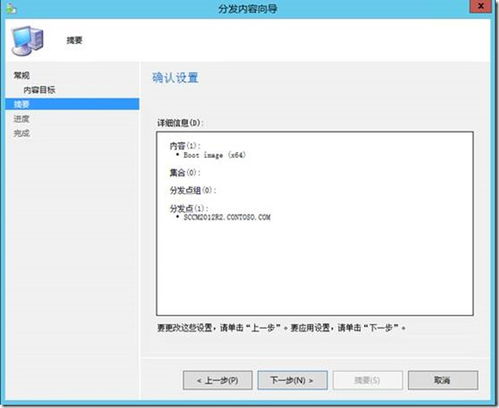
Task: Click the 分发点(1) heading in details
Action: [x=189, y=208]
